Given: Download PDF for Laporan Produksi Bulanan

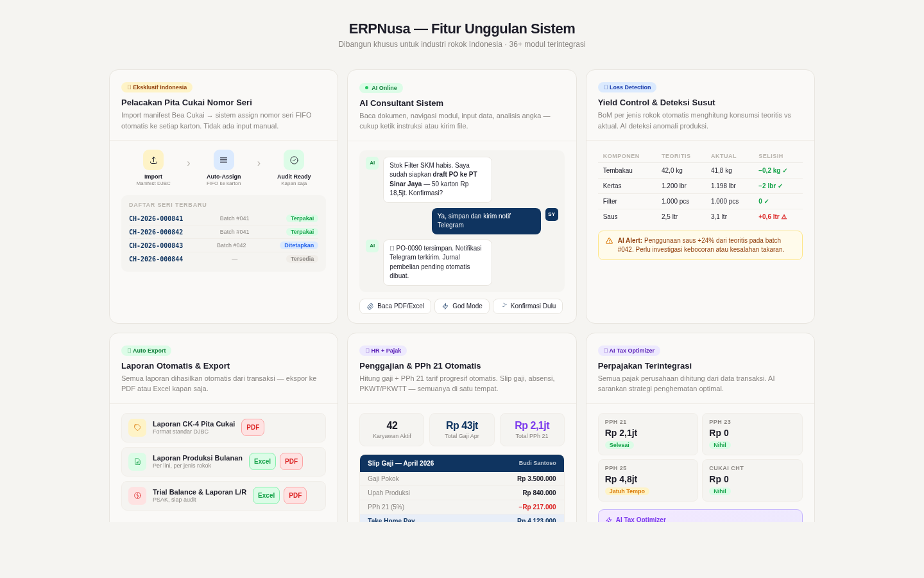Looking at the screenshot, I should 291,462.
